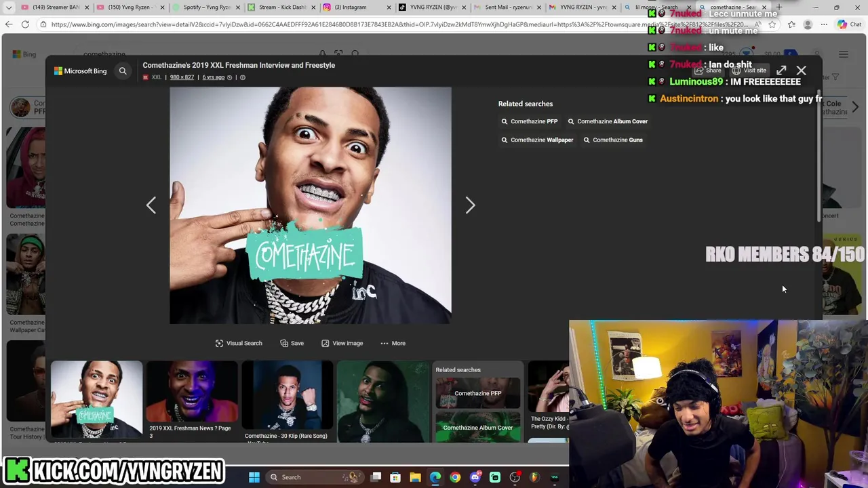Select Comethazine PFP related search
The height and width of the screenshot is (488, 868).
(x=529, y=121)
